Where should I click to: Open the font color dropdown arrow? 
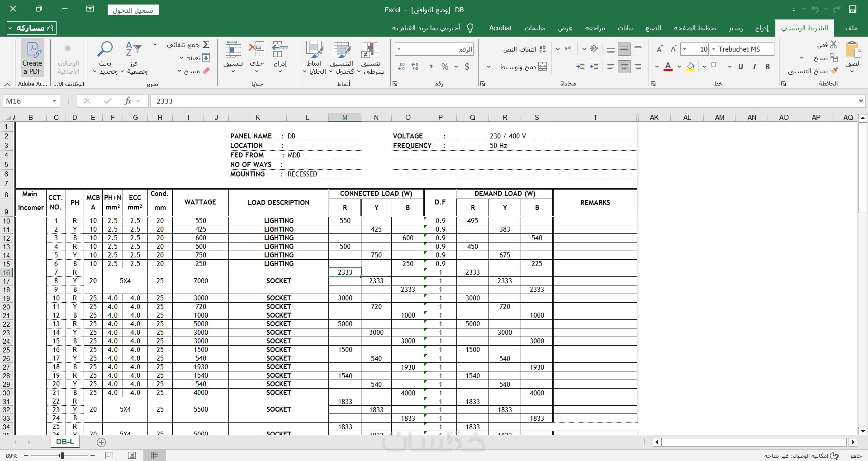pos(657,67)
